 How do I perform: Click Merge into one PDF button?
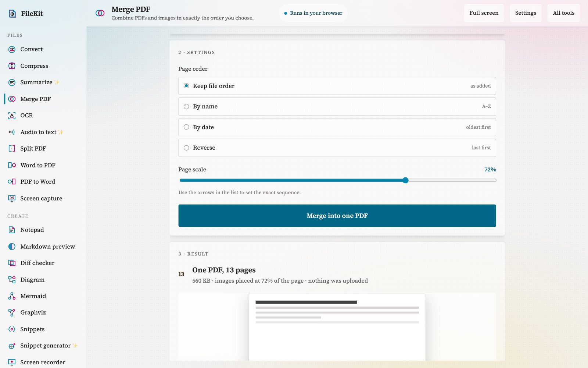coord(337,216)
